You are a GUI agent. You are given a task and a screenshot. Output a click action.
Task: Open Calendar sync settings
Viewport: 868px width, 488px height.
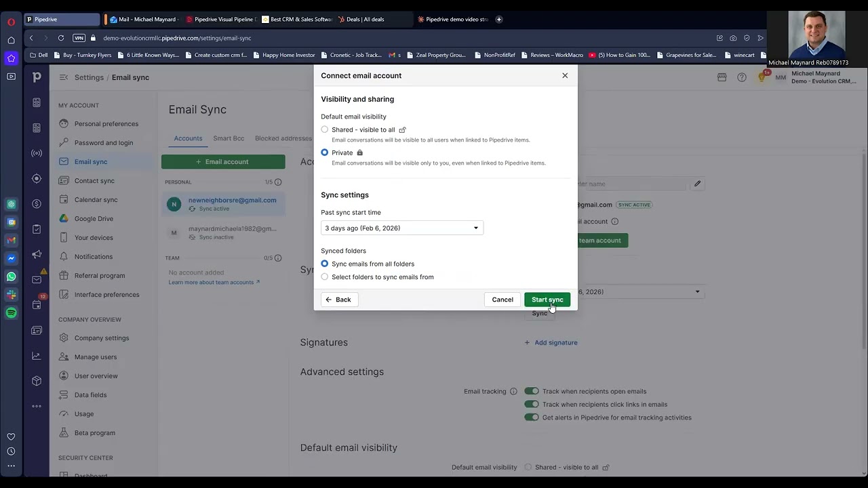[x=96, y=200]
